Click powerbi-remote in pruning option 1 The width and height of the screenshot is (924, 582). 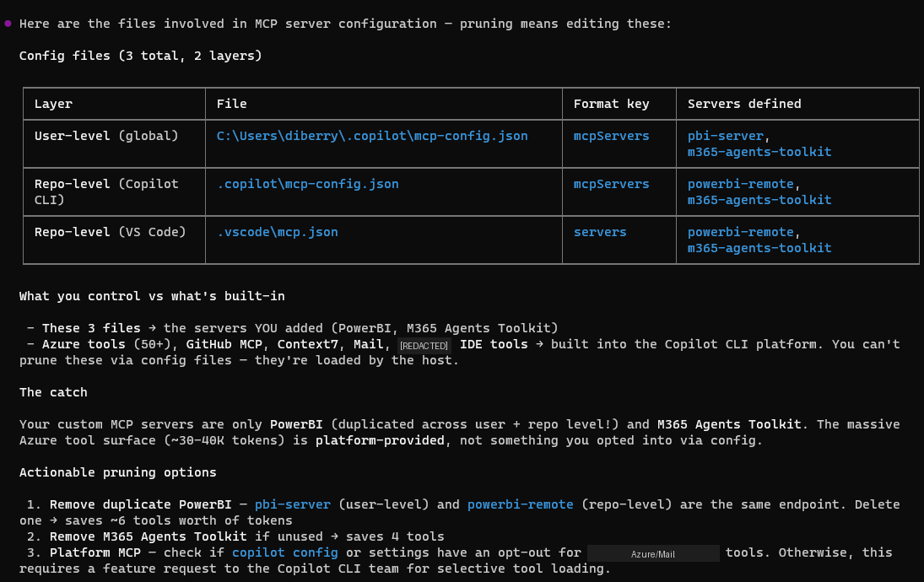click(x=520, y=505)
